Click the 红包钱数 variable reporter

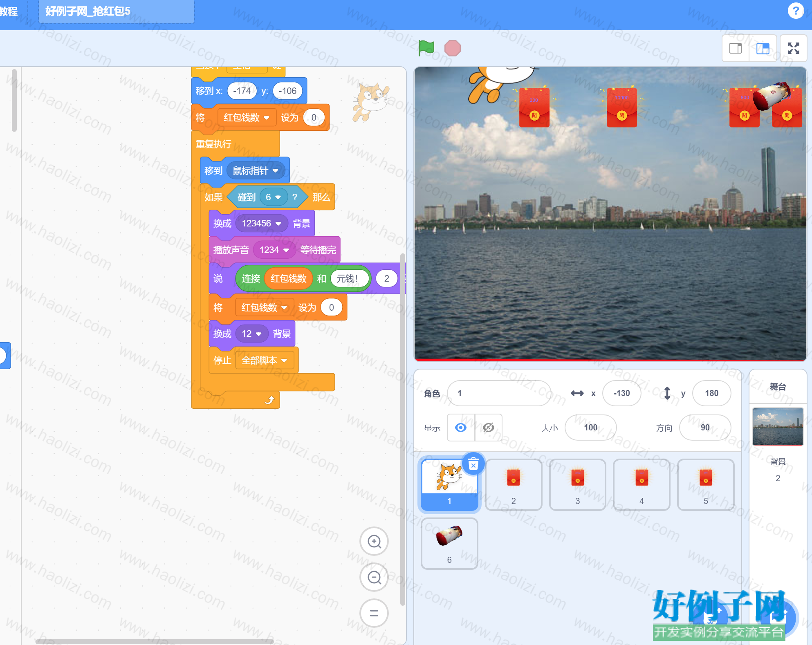tap(288, 279)
